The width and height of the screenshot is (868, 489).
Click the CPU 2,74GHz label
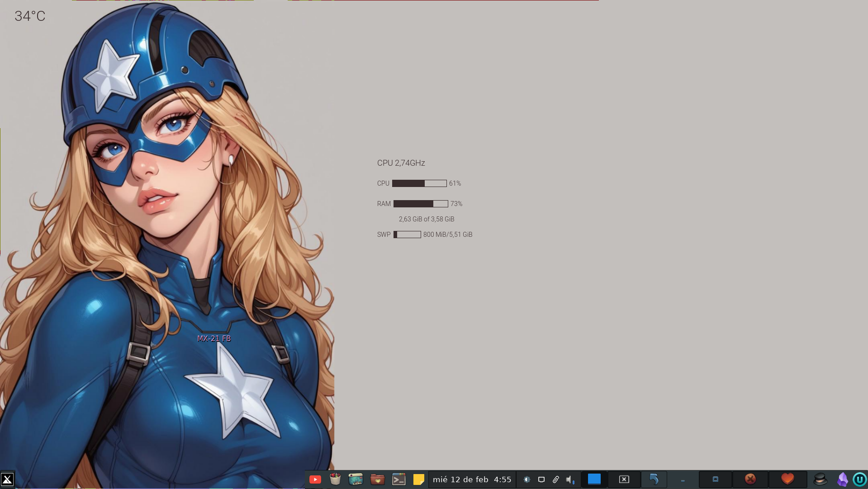[401, 163]
